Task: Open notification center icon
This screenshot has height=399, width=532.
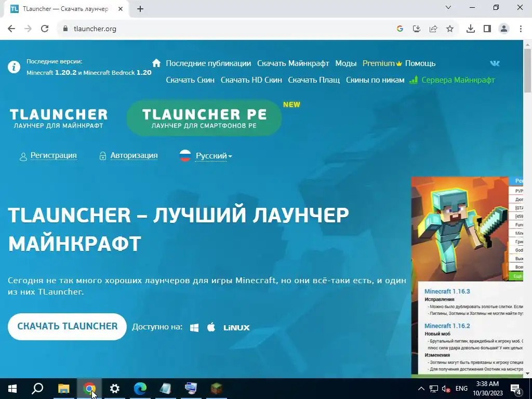Action: [x=516, y=389]
